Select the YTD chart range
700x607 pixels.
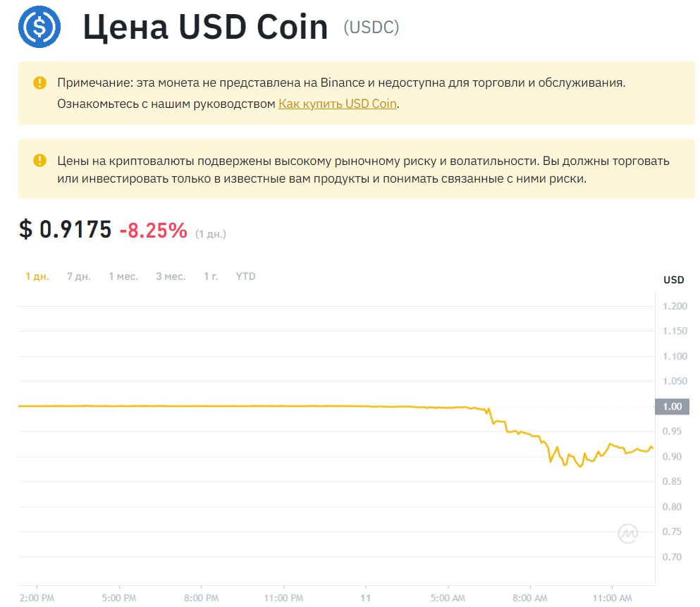click(245, 276)
